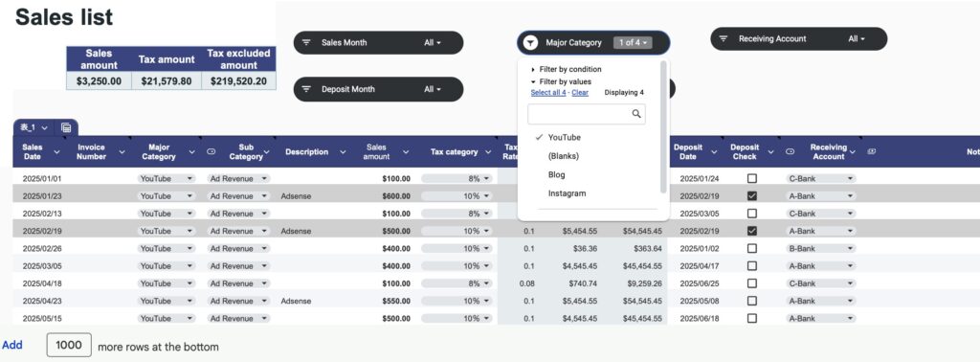Toggle the Deposit Check box for deposit 2025/06/25
This screenshot has width=980, height=362.
coord(752,283)
